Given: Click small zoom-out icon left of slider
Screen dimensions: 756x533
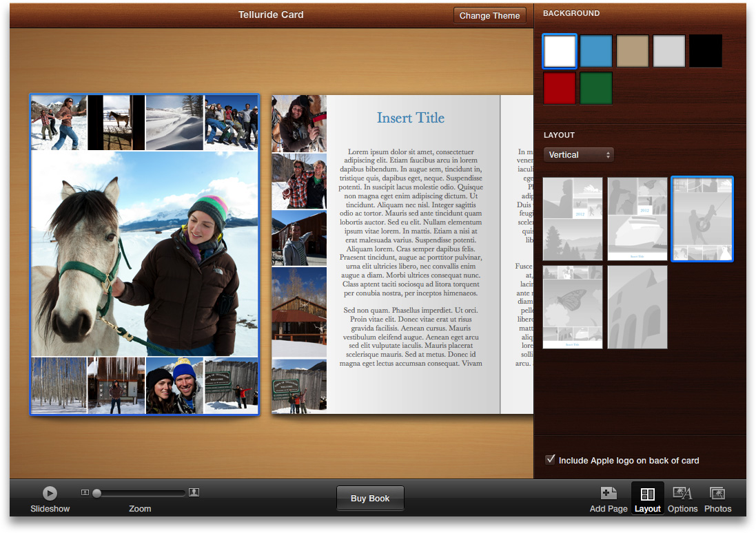Looking at the screenshot, I should tap(85, 492).
